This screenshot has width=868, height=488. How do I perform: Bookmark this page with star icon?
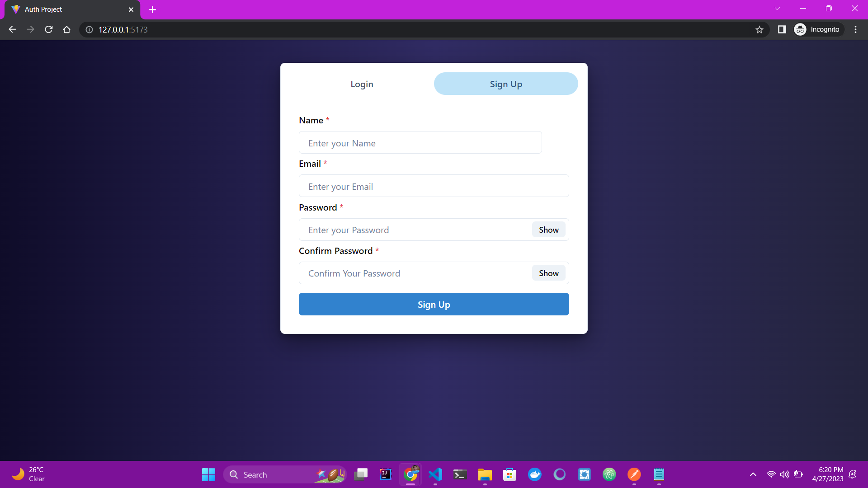pyautogui.click(x=759, y=29)
